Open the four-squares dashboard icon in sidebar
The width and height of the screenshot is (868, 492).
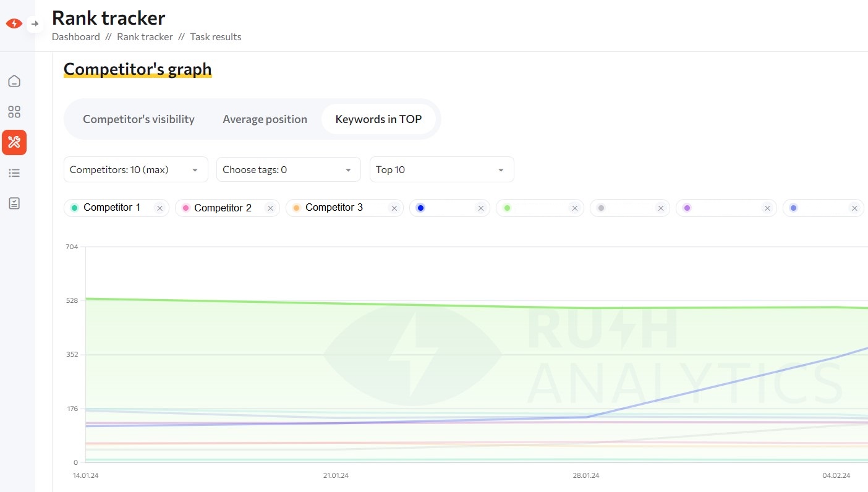(14, 112)
